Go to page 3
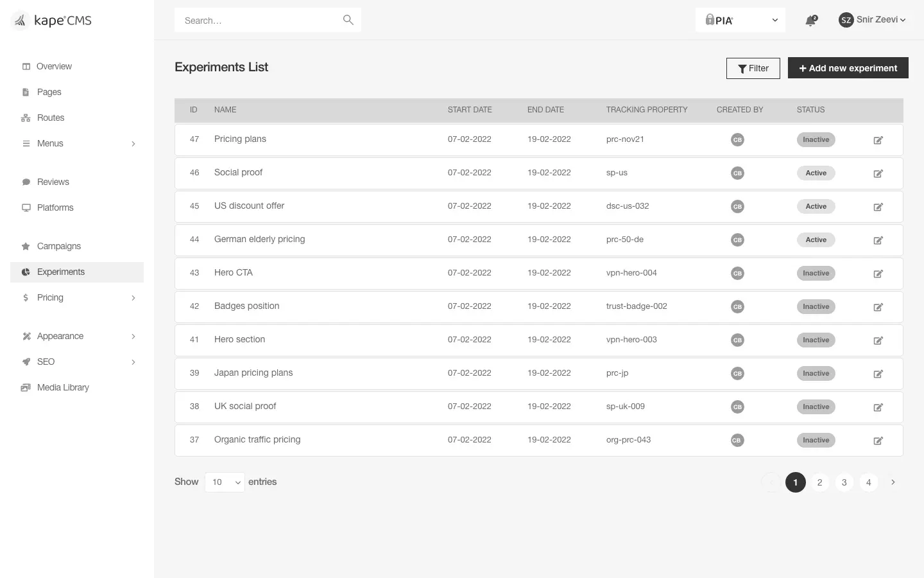This screenshot has height=578, width=924. pyautogui.click(x=844, y=482)
